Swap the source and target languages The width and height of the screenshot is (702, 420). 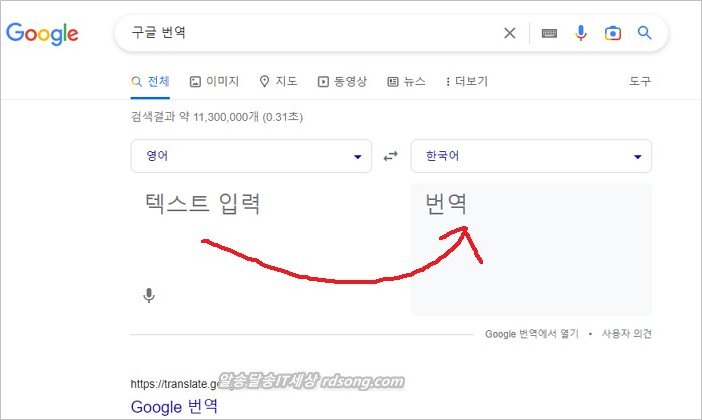point(391,156)
